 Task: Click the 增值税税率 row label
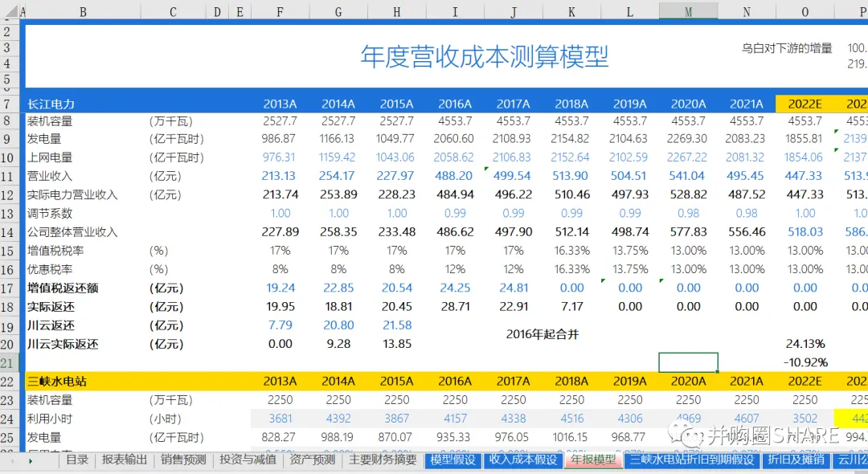(55, 251)
